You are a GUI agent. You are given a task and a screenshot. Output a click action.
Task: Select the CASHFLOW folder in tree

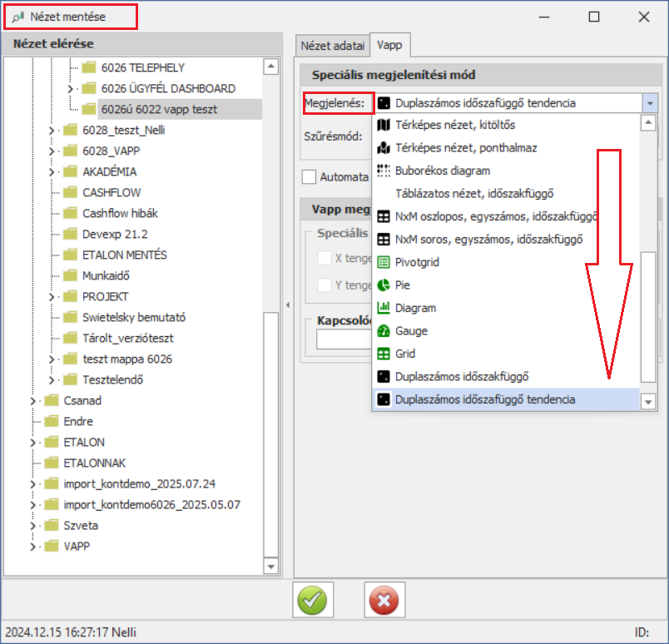[x=111, y=192]
